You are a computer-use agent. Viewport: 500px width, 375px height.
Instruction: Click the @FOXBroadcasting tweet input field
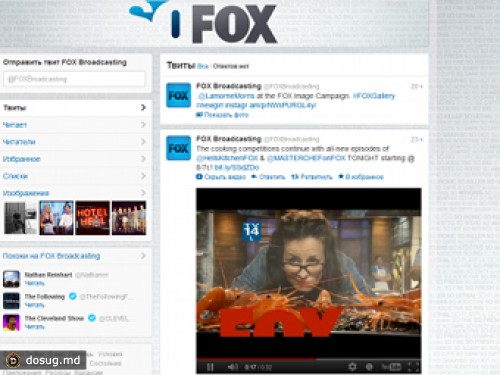pos(75,79)
